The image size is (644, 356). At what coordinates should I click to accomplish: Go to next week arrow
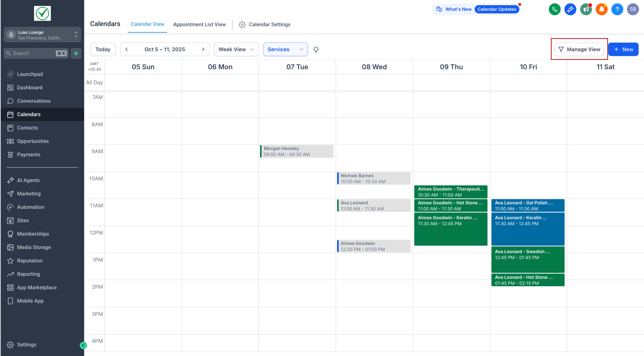coord(203,49)
